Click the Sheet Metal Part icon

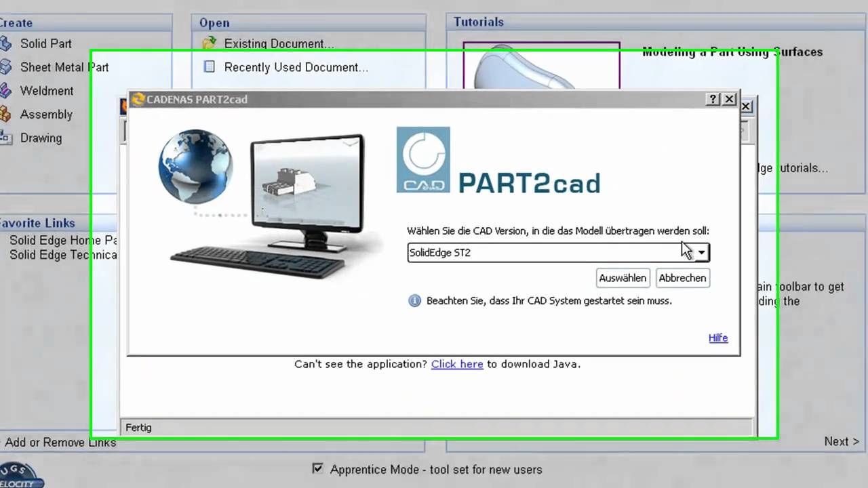(5, 67)
